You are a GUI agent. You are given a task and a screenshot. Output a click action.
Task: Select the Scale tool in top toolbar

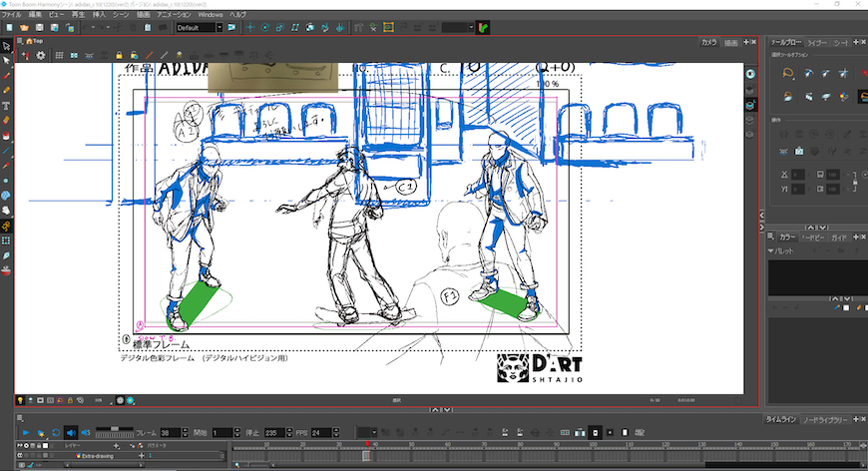tap(280, 27)
